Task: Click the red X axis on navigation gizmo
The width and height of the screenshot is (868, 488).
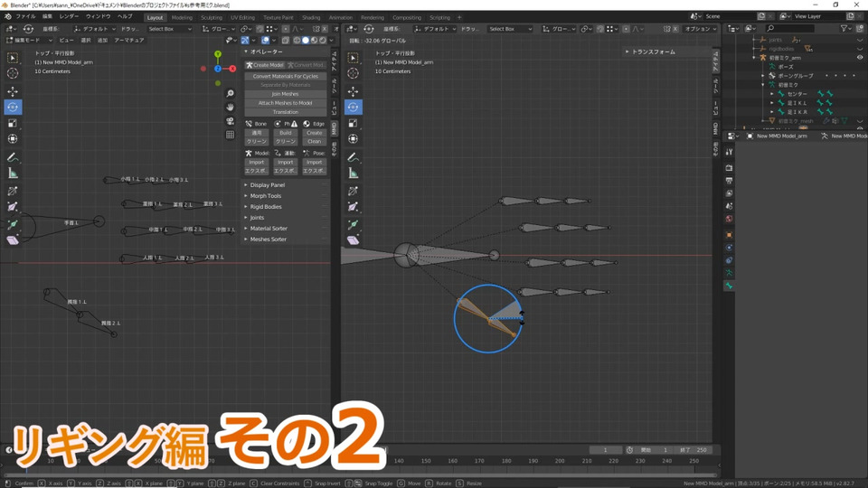Action: 232,69
